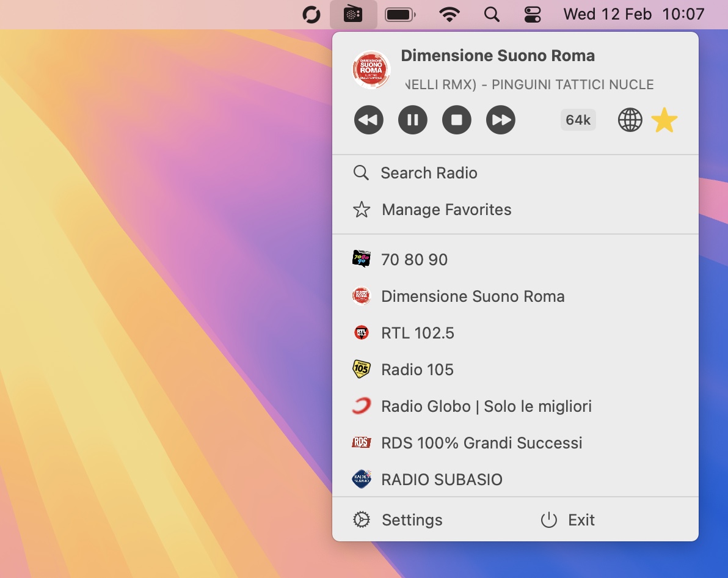Click the 64k bitrate badge
The height and width of the screenshot is (578, 728).
point(578,120)
